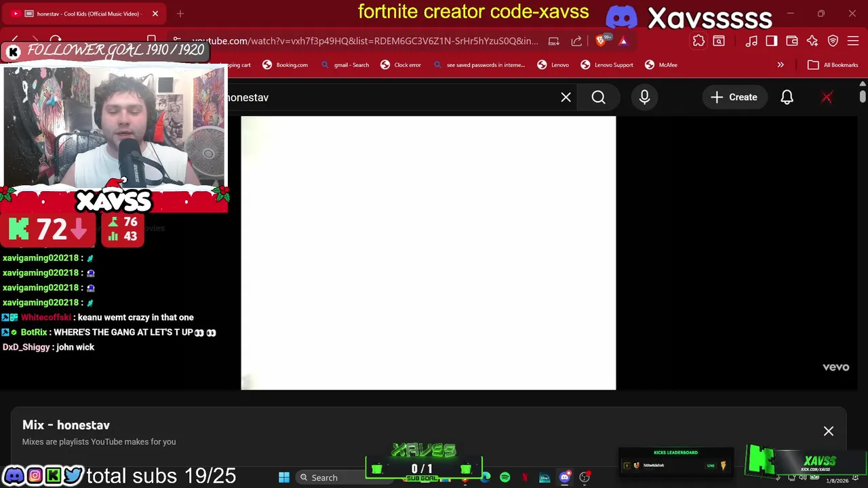This screenshot has width=868, height=488.
Task: Click the YouTube Create button
Action: point(734,98)
